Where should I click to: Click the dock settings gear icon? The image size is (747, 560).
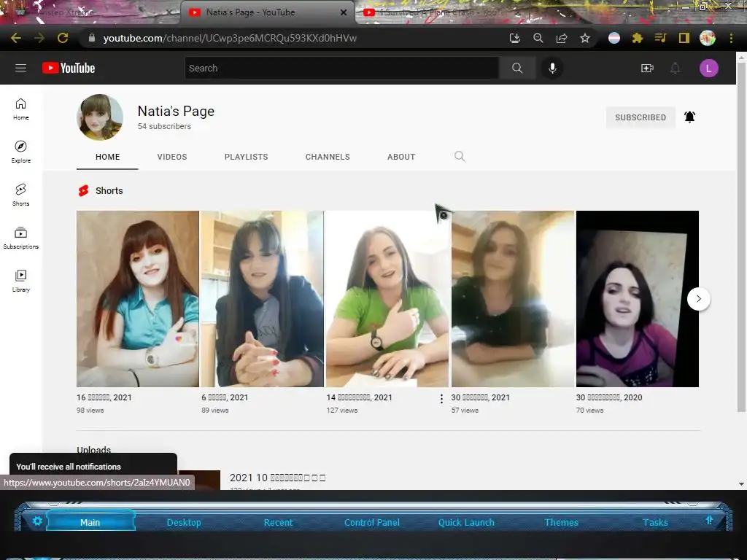pyautogui.click(x=37, y=521)
